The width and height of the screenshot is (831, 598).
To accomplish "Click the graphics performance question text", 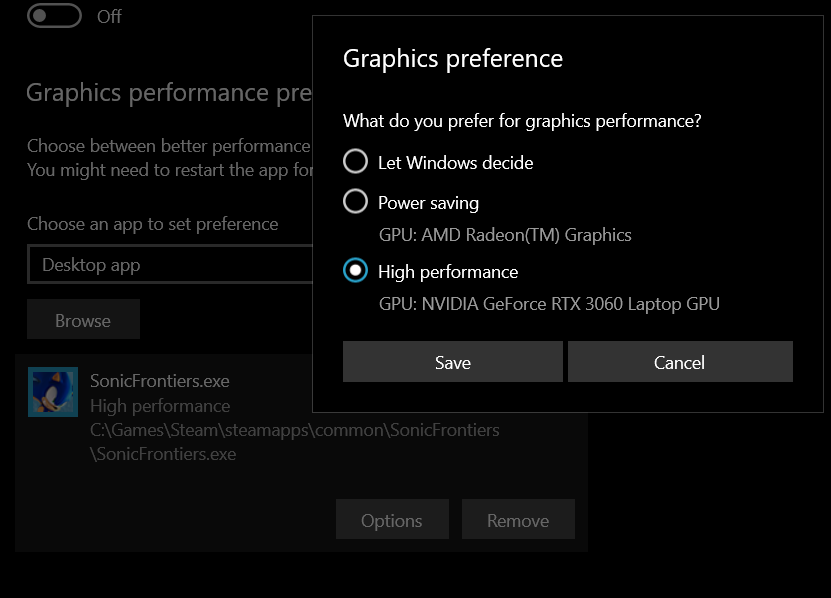I will pyautogui.click(x=522, y=121).
